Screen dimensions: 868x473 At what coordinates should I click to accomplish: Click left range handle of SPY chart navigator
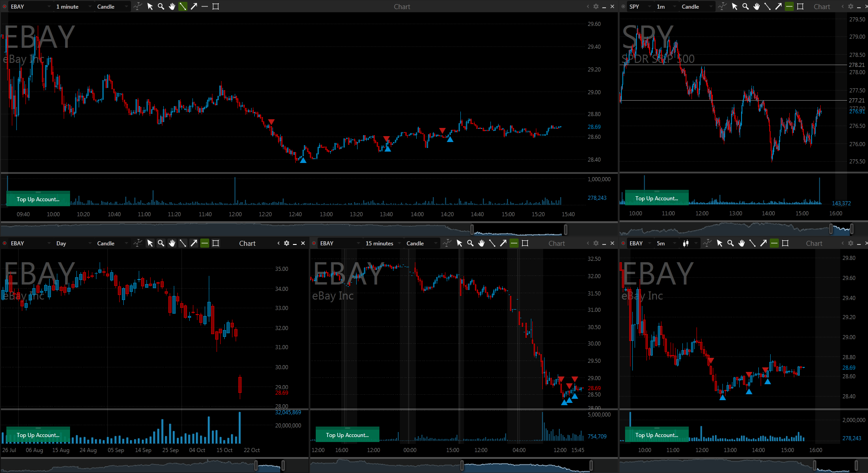(x=831, y=229)
